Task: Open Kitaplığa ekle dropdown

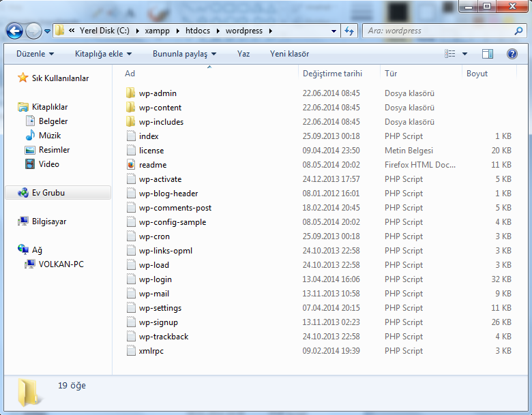Action: 103,54
